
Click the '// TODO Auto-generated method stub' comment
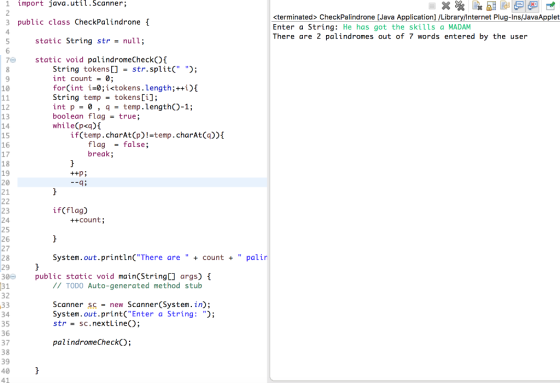[128, 286]
